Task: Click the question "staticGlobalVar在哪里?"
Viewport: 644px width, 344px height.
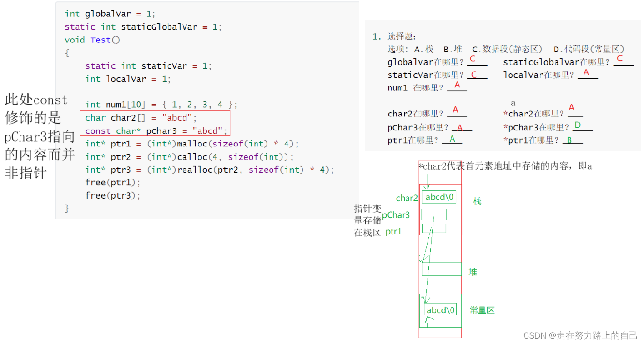Action: (556, 62)
